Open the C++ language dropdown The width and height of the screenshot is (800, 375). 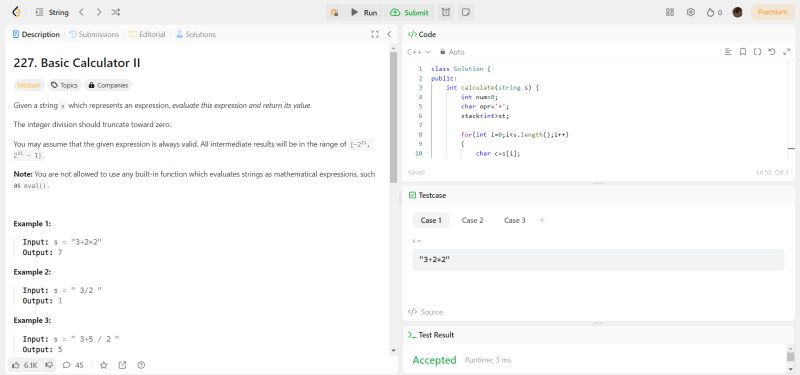click(x=419, y=52)
